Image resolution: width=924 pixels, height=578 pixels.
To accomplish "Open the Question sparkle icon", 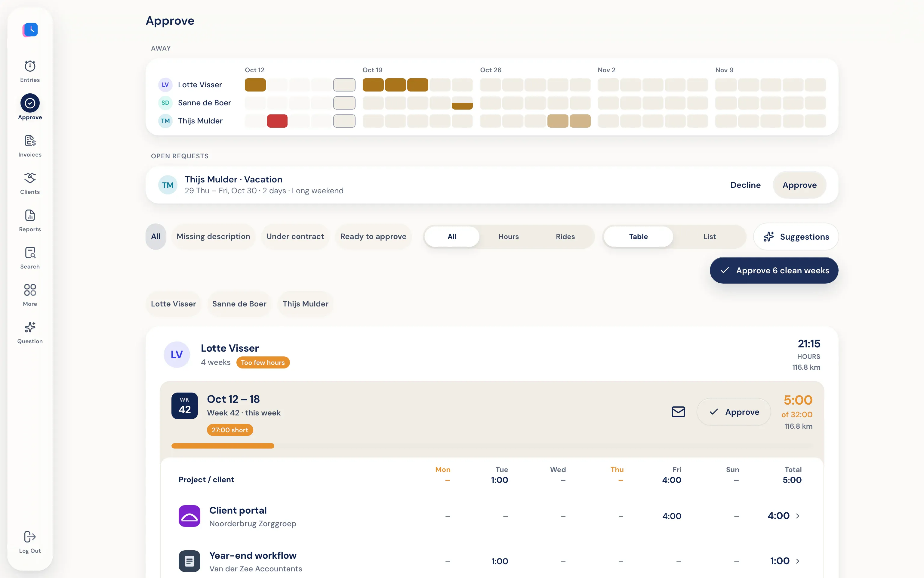I will [x=30, y=327].
